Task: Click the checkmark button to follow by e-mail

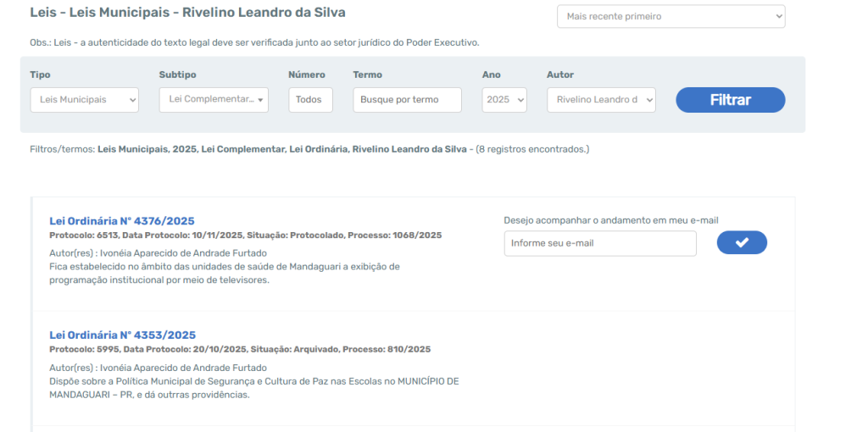Action: click(x=741, y=243)
